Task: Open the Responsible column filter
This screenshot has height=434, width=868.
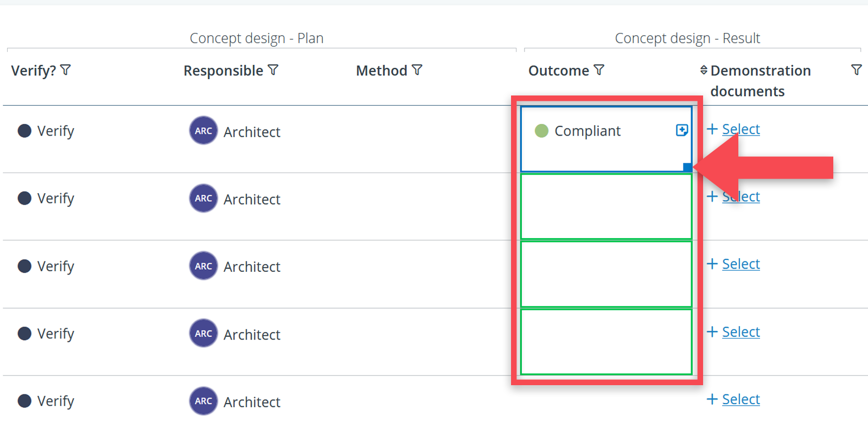Action: 273,70
